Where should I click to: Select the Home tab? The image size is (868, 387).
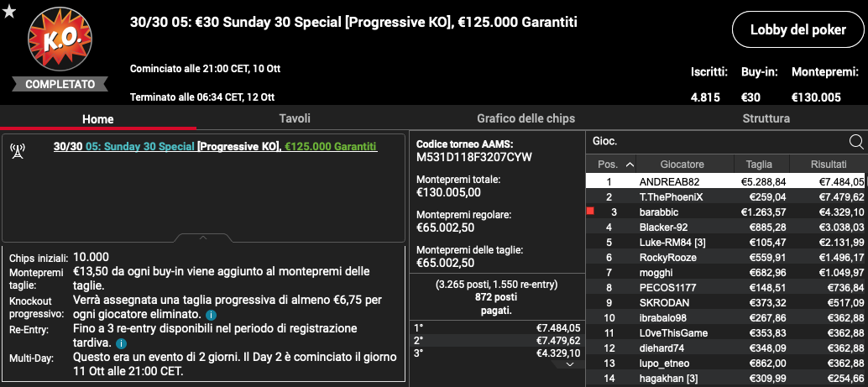(98, 119)
